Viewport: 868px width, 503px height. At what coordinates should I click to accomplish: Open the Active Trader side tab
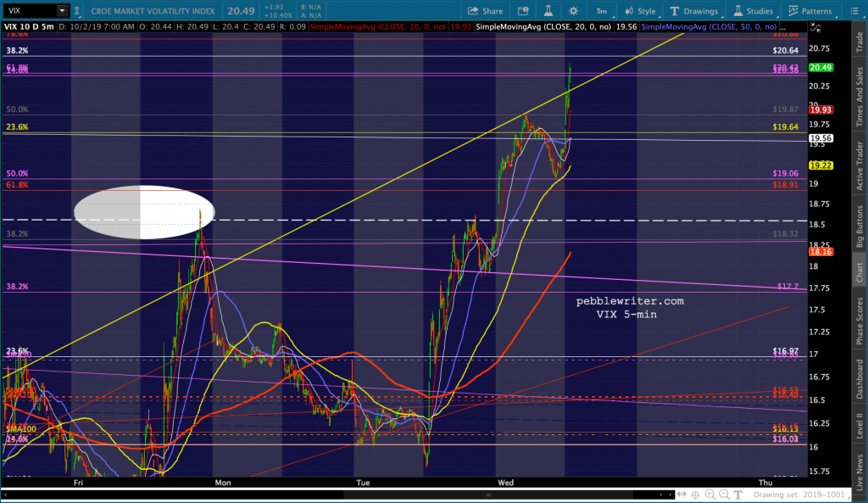[860, 165]
